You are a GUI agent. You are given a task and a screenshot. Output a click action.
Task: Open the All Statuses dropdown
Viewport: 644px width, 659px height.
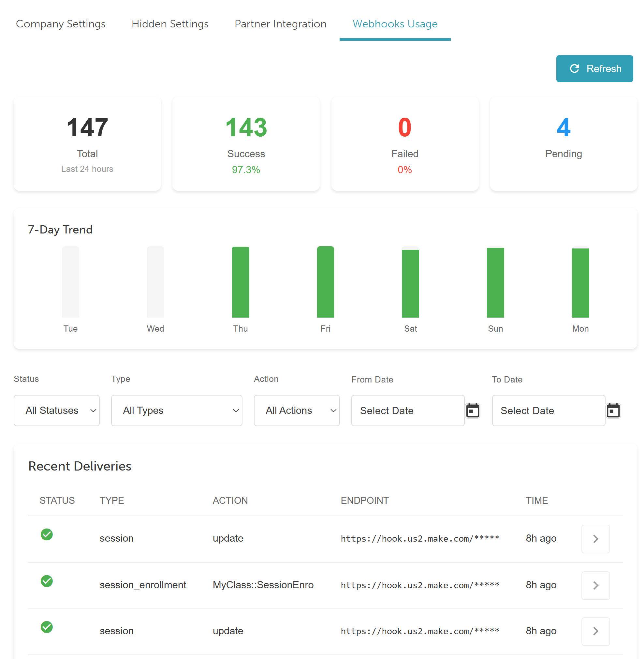[x=56, y=410]
